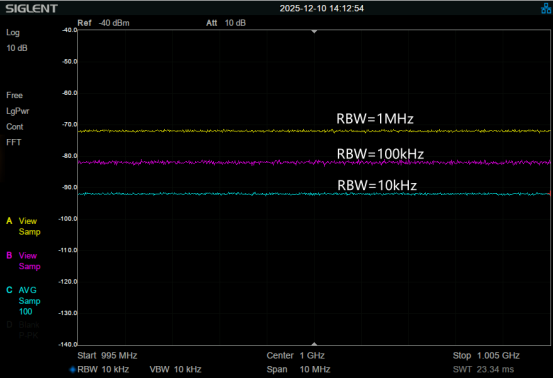553x378 pixels.
Task: Click trace C AVG state
Action: [28, 290]
